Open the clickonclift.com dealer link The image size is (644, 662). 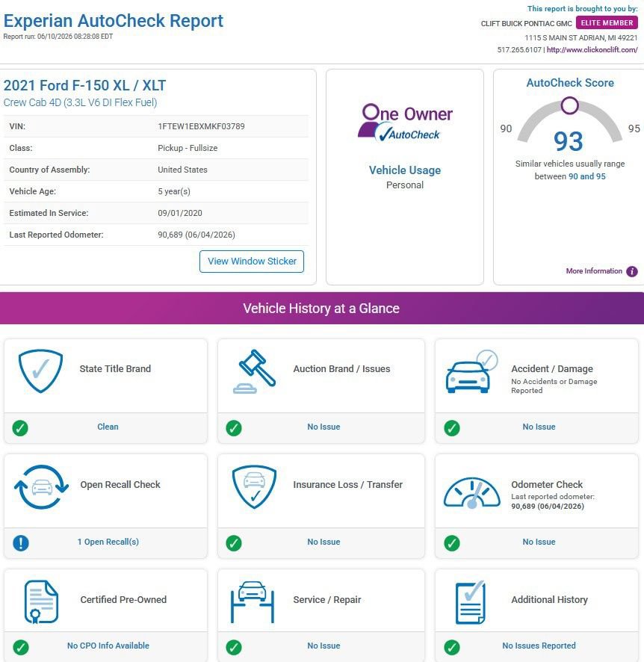[592, 50]
